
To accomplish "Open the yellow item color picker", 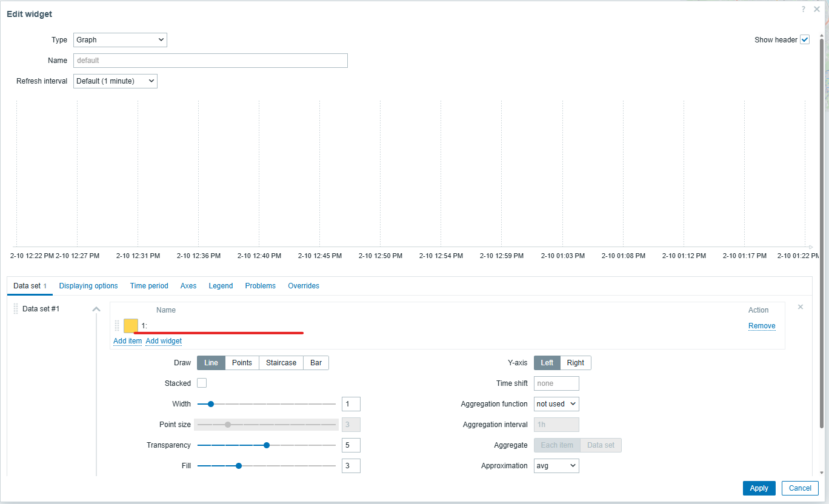I will pos(131,326).
